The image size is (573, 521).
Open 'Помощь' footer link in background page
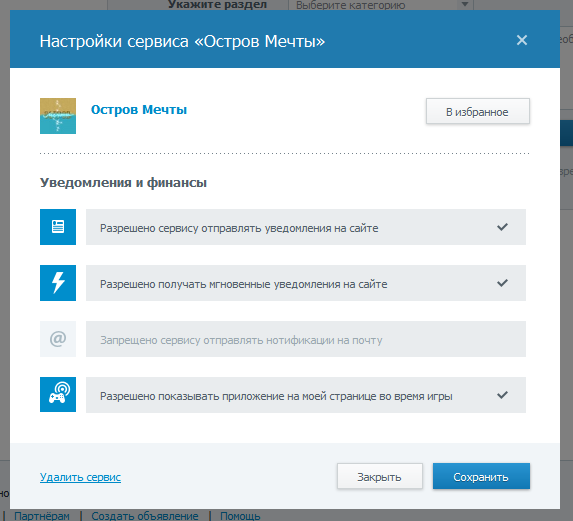(240, 516)
